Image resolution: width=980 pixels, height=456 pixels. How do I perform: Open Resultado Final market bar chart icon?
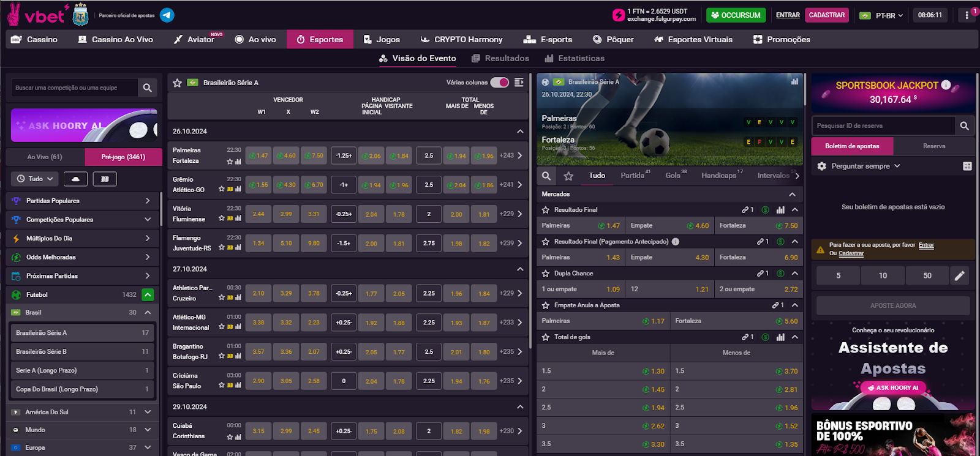(x=780, y=209)
